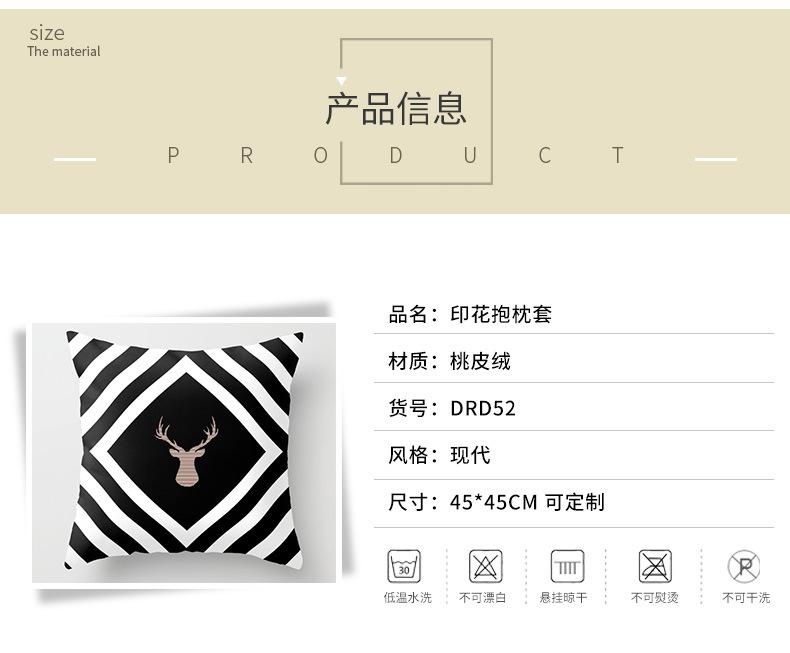This screenshot has height=653, width=790.
Task: Click the do-not-dry-clean P icon
Action: pos(744,566)
